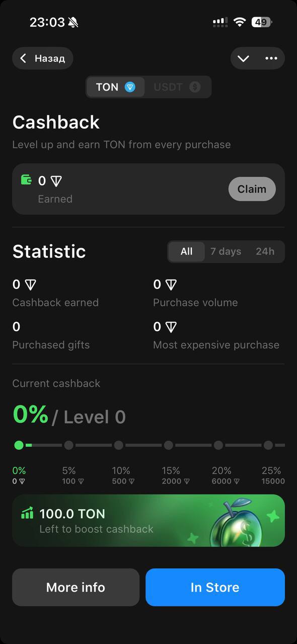Tap the green wallet icon beside Earned
297x644 pixels.
coord(27,180)
